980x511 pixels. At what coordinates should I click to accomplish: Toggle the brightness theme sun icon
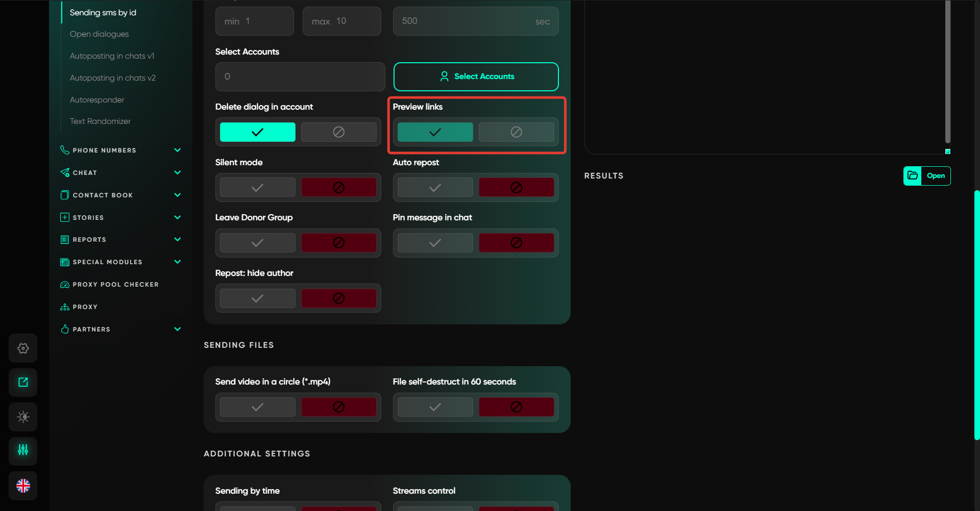pyautogui.click(x=23, y=417)
